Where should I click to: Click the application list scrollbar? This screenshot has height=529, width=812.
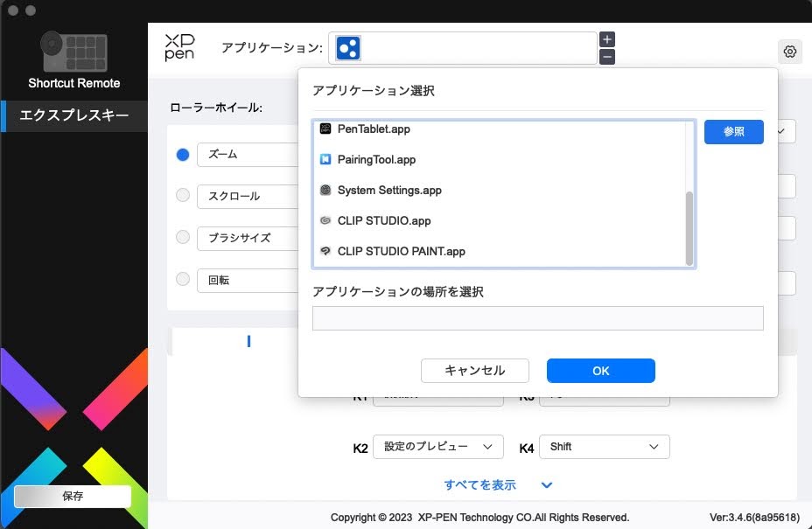pyautogui.click(x=689, y=227)
